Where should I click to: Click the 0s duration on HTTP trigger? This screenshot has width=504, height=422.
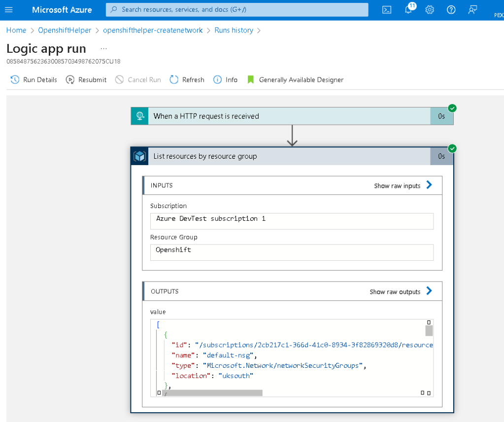coord(441,116)
